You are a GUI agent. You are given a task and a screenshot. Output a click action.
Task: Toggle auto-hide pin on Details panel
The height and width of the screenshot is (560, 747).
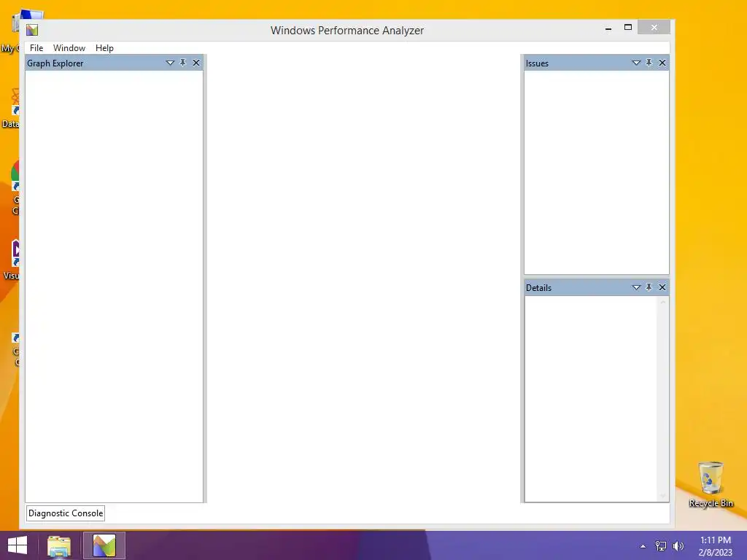click(649, 287)
